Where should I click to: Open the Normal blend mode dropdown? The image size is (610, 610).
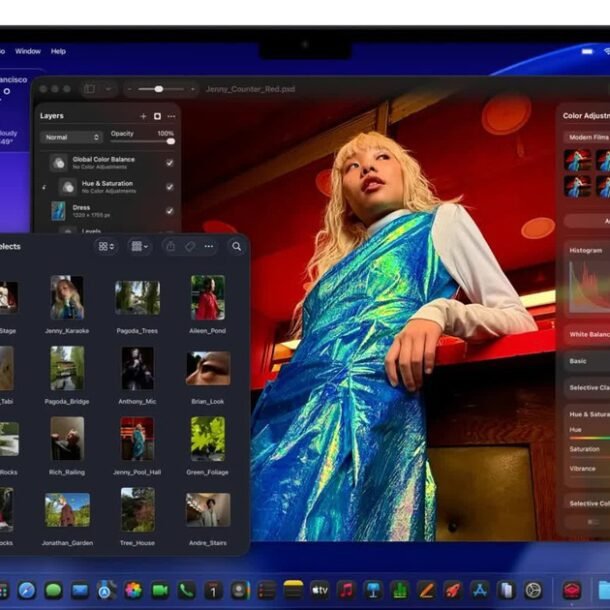(x=70, y=137)
